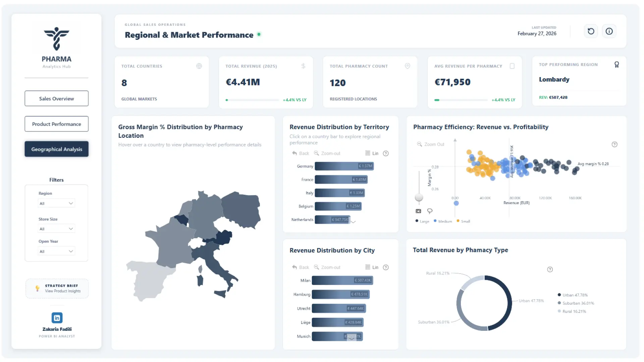Click the Germany revenue bar
Viewport: 644px width, 362px height.
344,166
